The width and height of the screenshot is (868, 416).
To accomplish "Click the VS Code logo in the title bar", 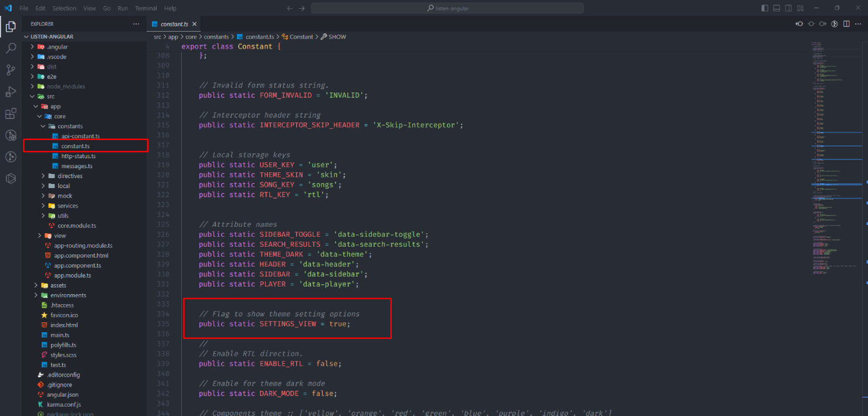I will 8,8.
